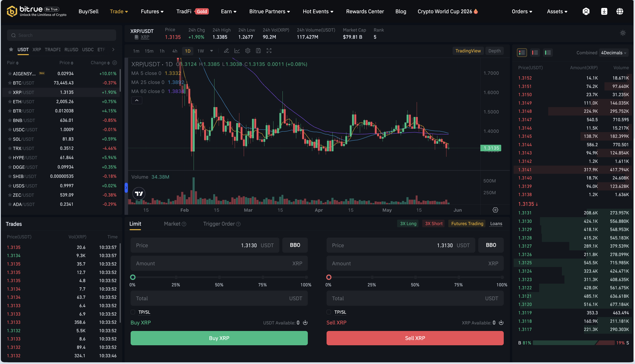Open Futures Trading link

(467, 224)
